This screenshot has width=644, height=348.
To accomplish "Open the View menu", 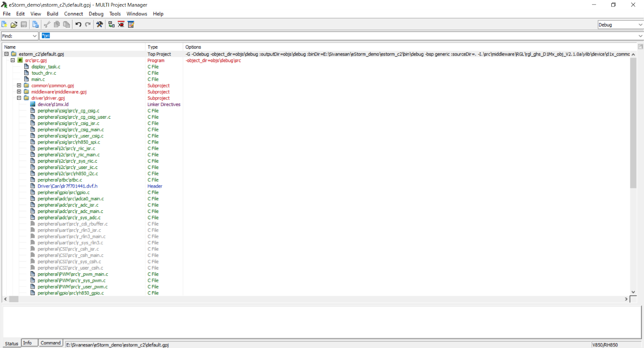I will (x=36, y=14).
